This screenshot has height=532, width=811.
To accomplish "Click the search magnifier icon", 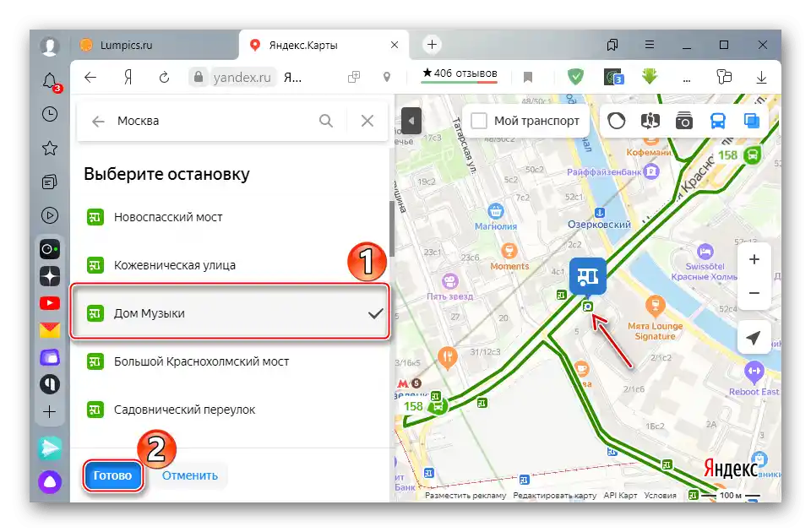I will 326,121.
